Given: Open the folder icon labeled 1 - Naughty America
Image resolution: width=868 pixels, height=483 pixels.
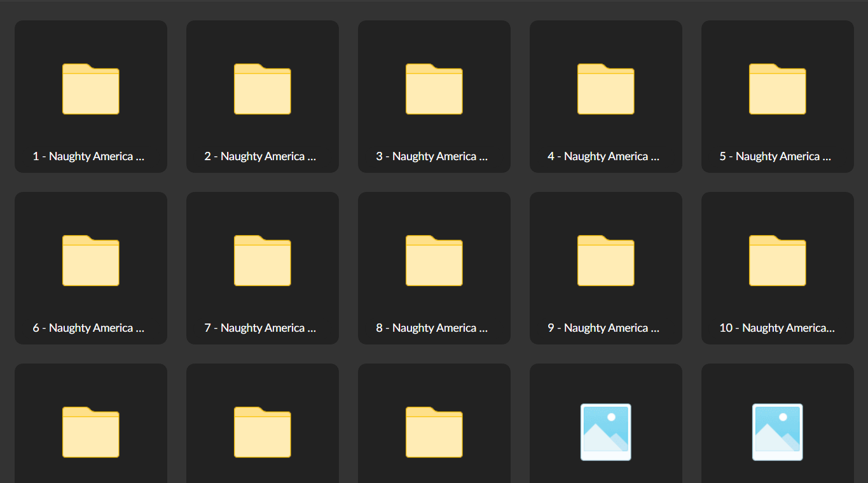Looking at the screenshot, I should tap(91, 89).
